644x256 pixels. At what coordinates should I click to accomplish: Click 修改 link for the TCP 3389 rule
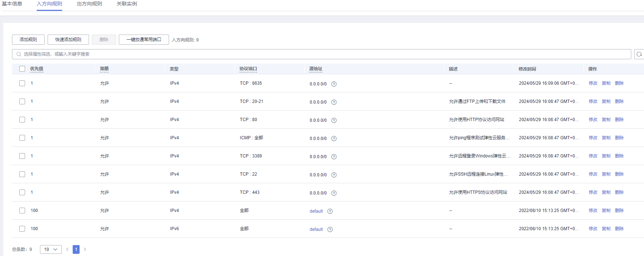(x=593, y=156)
